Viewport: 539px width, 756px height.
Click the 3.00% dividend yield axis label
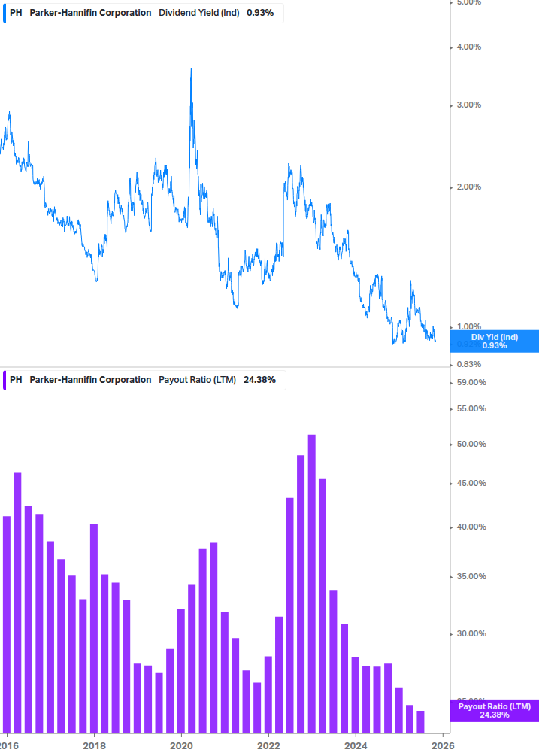point(468,105)
